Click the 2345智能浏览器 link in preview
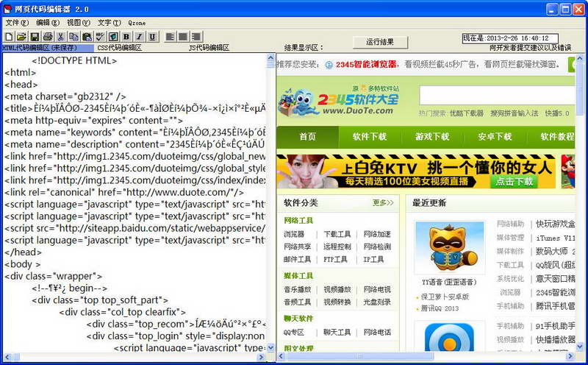 pyautogui.click(x=366, y=65)
